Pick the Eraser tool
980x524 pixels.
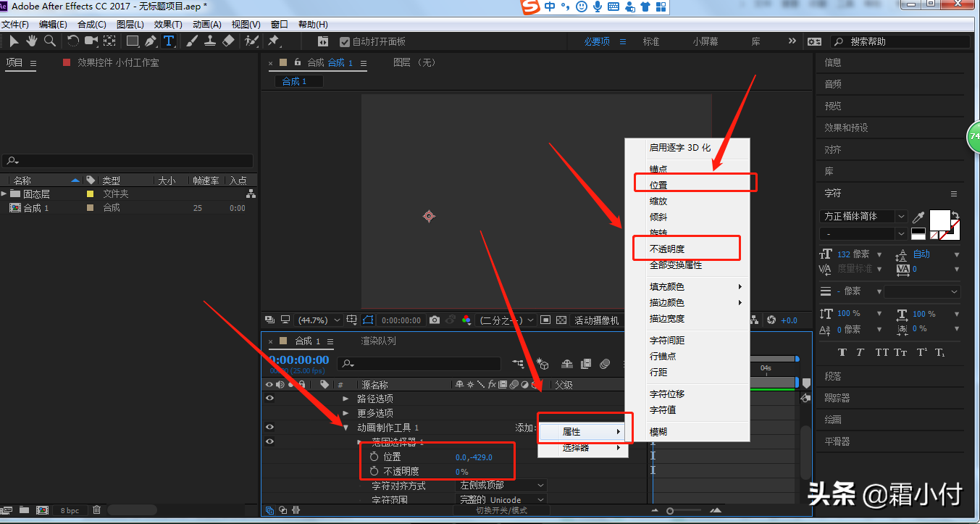point(228,41)
